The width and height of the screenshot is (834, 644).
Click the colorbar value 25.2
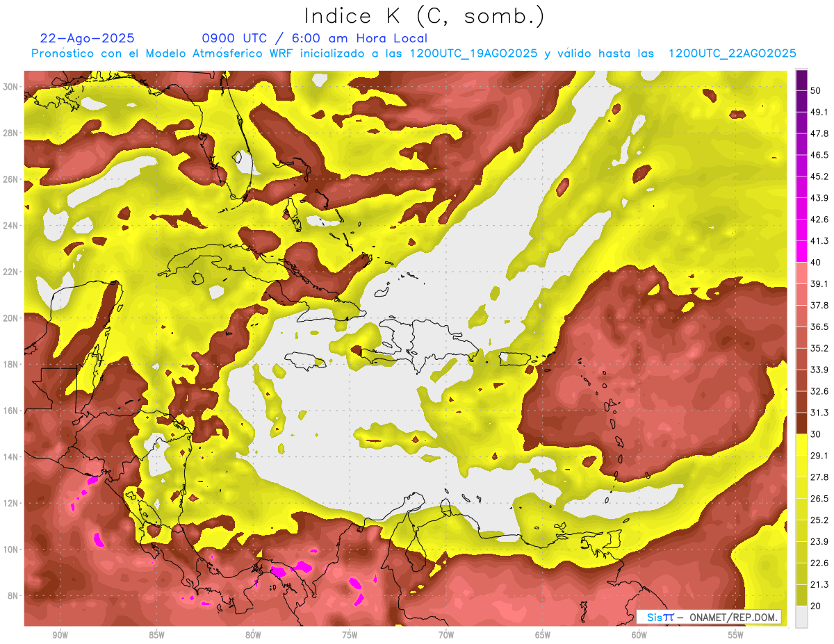(819, 520)
